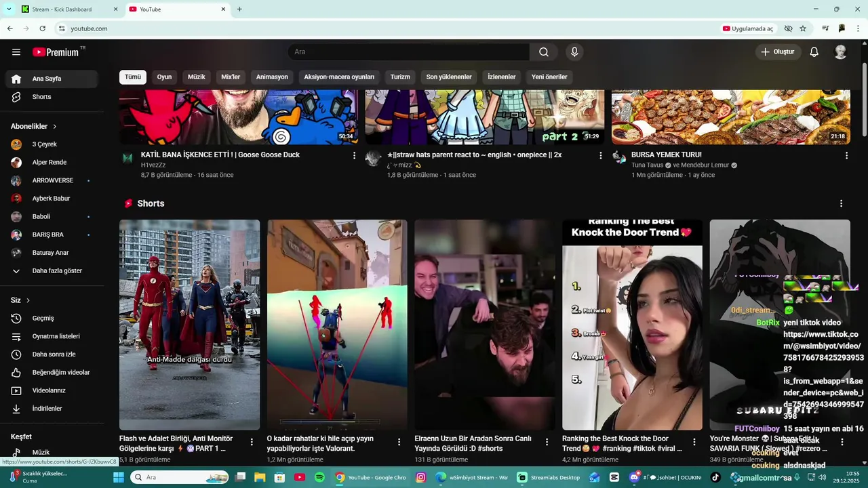
Task: Open the YouTube hamburger guide menu
Action: [16, 52]
